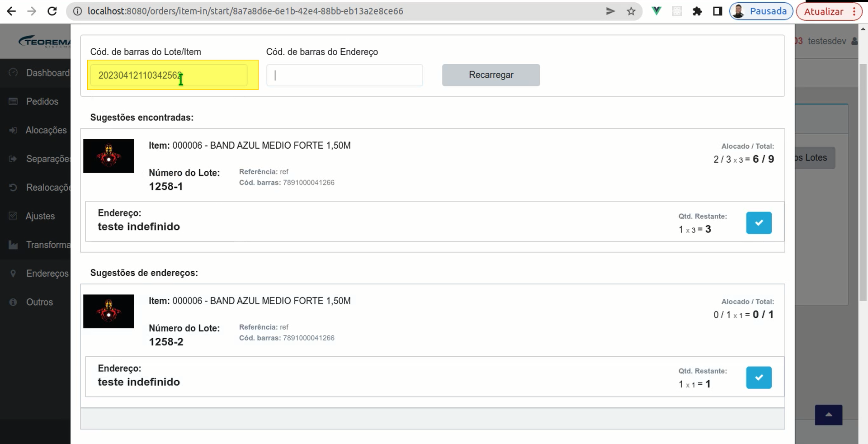Open Endereços in the sidebar
The image size is (868, 444).
[47, 274]
